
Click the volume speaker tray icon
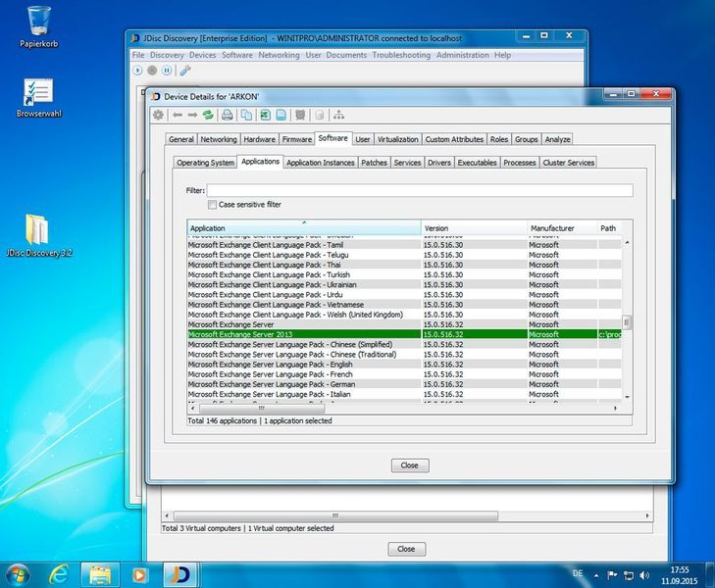pyautogui.click(x=644, y=575)
